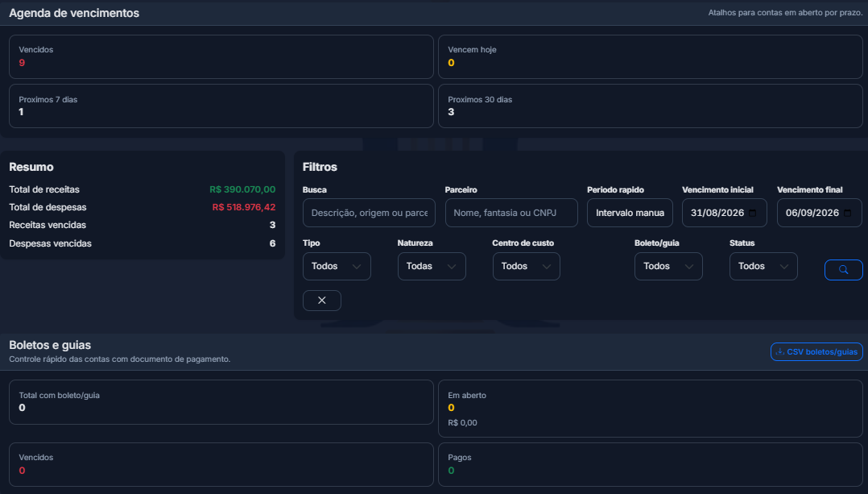Screen dimensions: 868x494
Task: Open the Vencidos agenda card showing 9
Action: pos(221,56)
